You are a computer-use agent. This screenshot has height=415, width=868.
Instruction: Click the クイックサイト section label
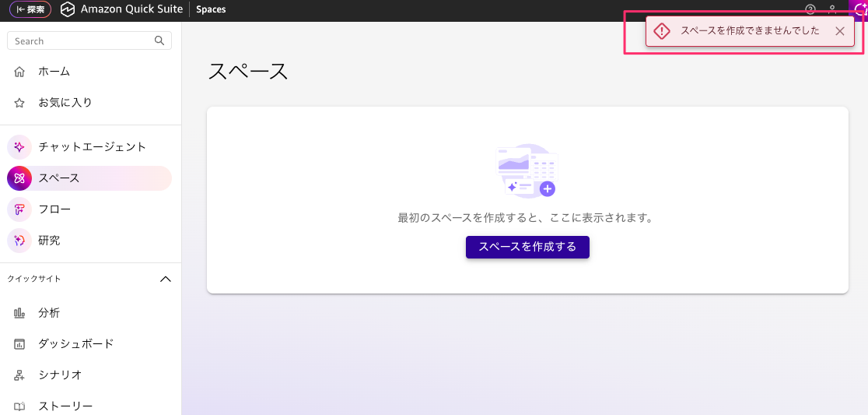pyautogui.click(x=34, y=279)
